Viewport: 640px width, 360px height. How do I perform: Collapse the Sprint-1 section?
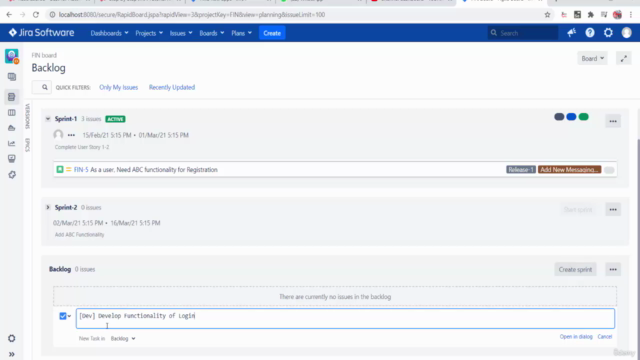[48, 119]
